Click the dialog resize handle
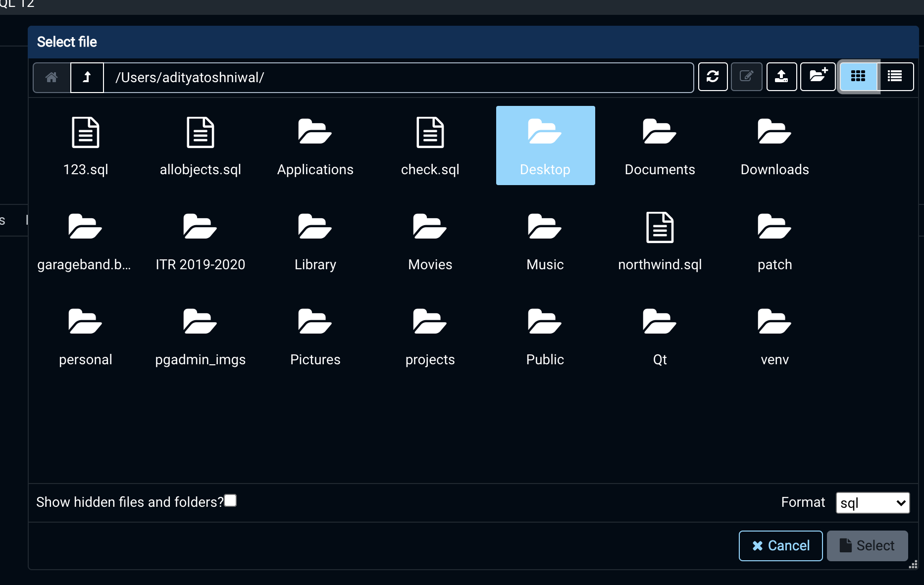Image resolution: width=924 pixels, height=585 pixels. click(x=914, y=565)
